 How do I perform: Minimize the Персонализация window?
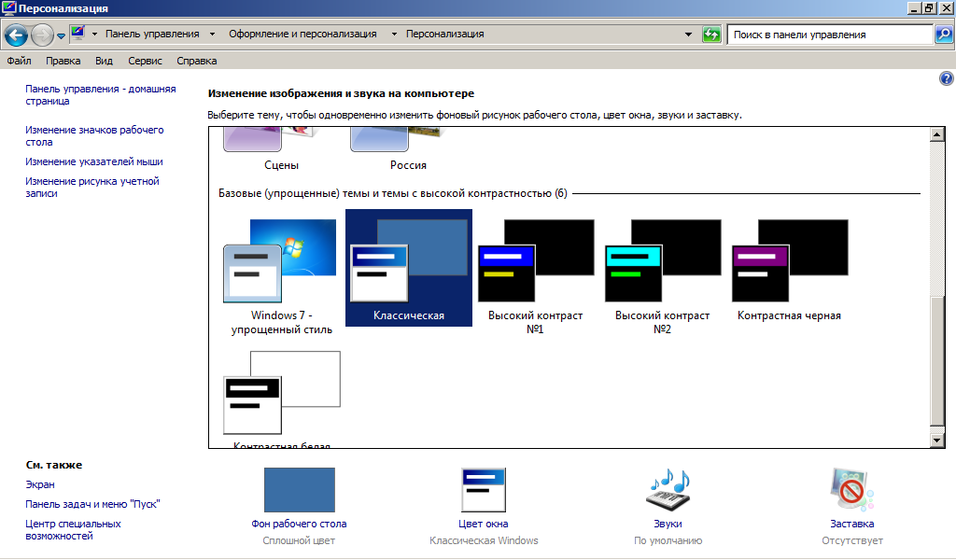[x=915, y=7]
